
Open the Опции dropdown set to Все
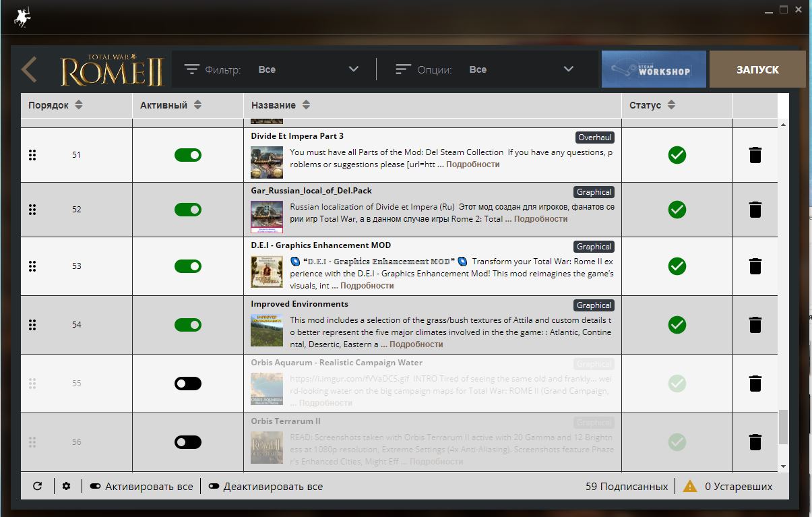520,69
